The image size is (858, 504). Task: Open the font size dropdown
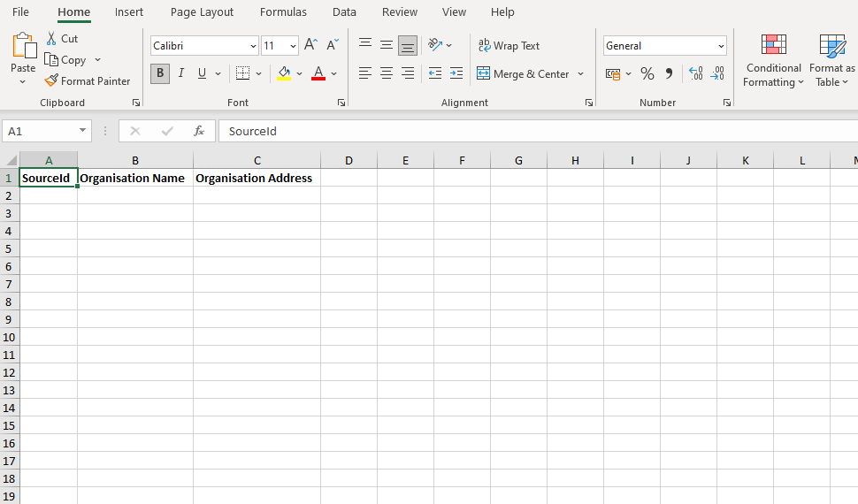(293, 46)
